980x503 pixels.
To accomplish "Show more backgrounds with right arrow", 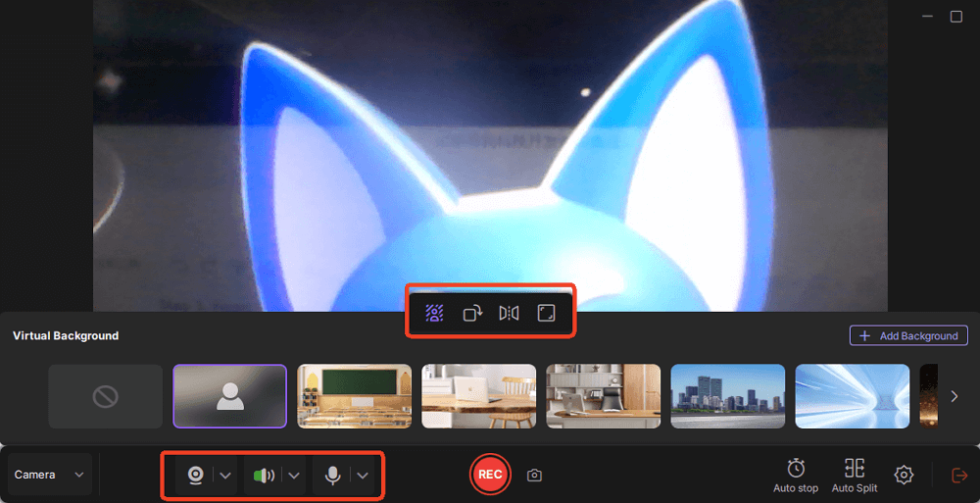I will 954,396.
